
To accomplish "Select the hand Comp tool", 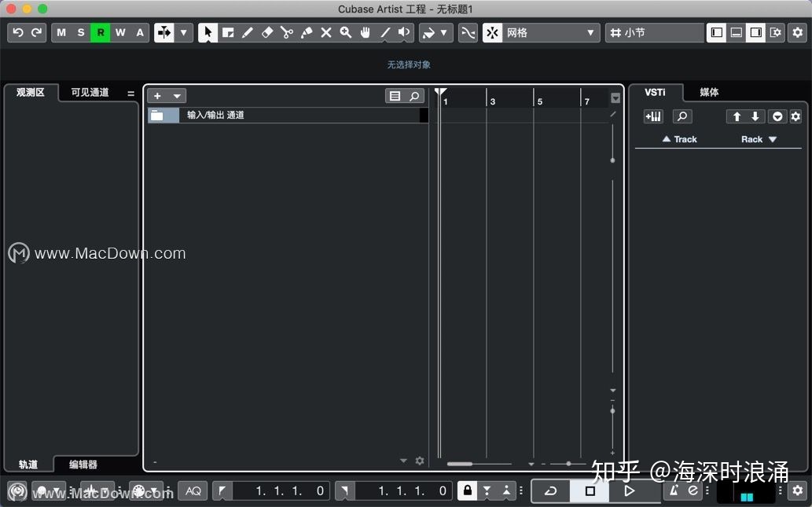I will [365, 33].
